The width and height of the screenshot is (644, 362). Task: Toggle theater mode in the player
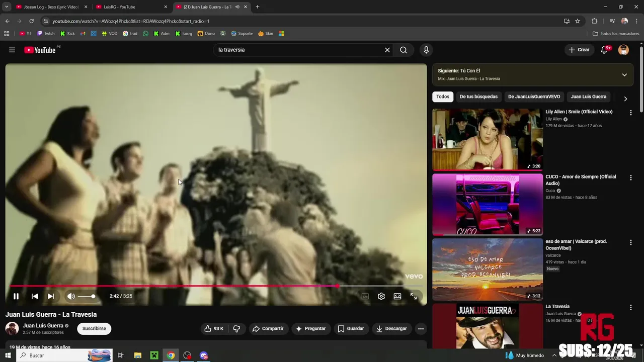pyautogui.click(x=397, y=296)
